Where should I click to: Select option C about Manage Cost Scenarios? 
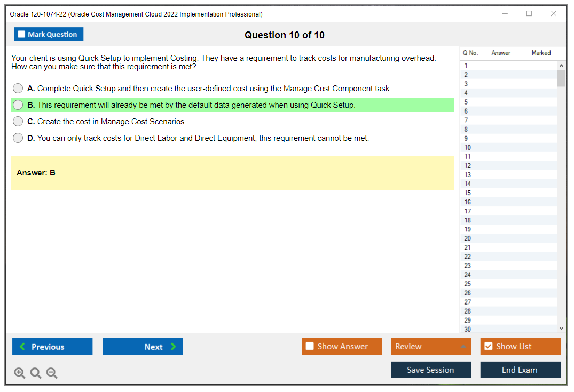(18, 121)
